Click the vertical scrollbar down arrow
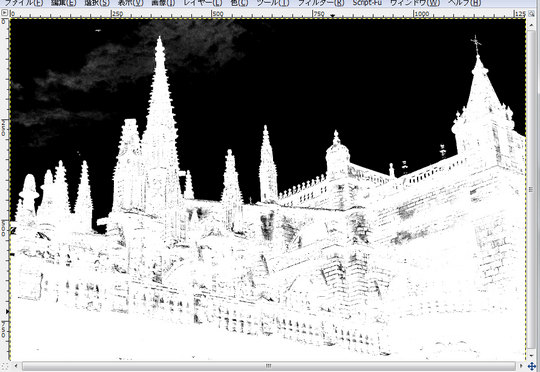Screen dimensions: 540x372 click(532, 356)
